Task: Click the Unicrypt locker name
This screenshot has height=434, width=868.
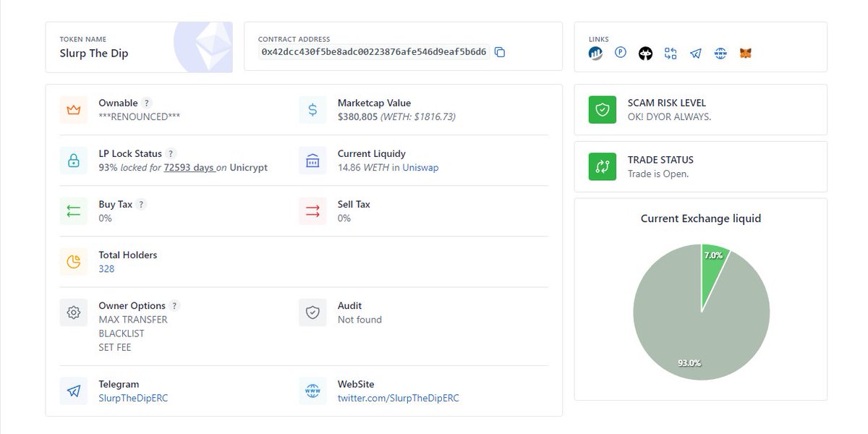Action: tap(248, 167)
